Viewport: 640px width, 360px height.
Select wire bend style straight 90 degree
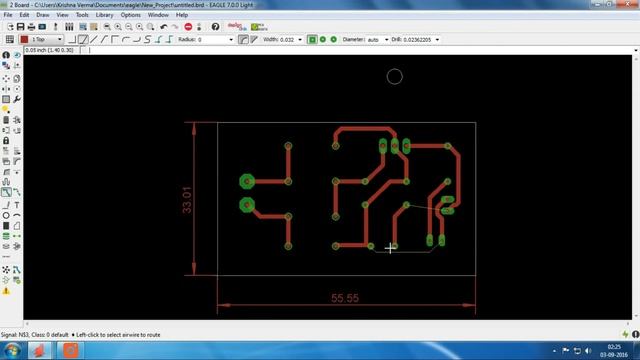point(72,40)
